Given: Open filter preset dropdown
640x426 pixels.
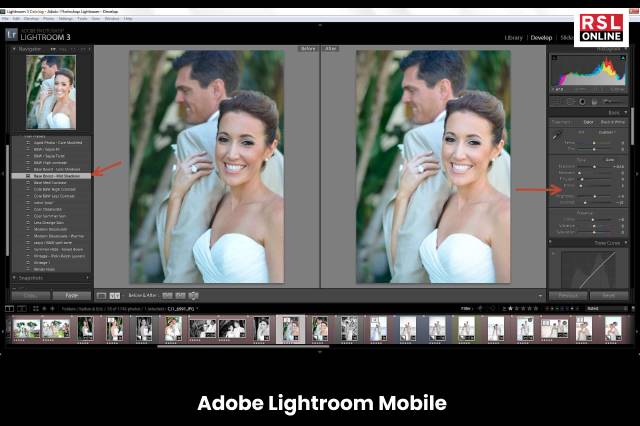Looking at the screenshot, I should point(606,308).
